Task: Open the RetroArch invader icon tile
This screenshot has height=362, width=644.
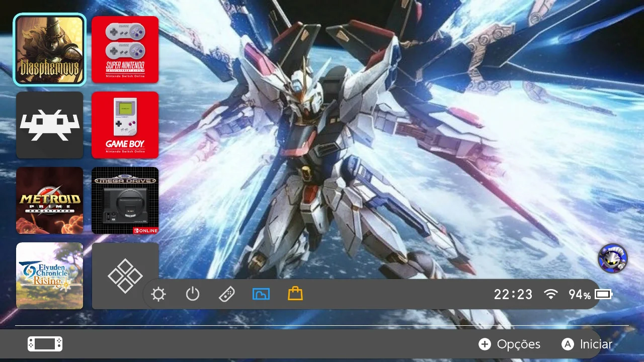Action: coord(50,125)
